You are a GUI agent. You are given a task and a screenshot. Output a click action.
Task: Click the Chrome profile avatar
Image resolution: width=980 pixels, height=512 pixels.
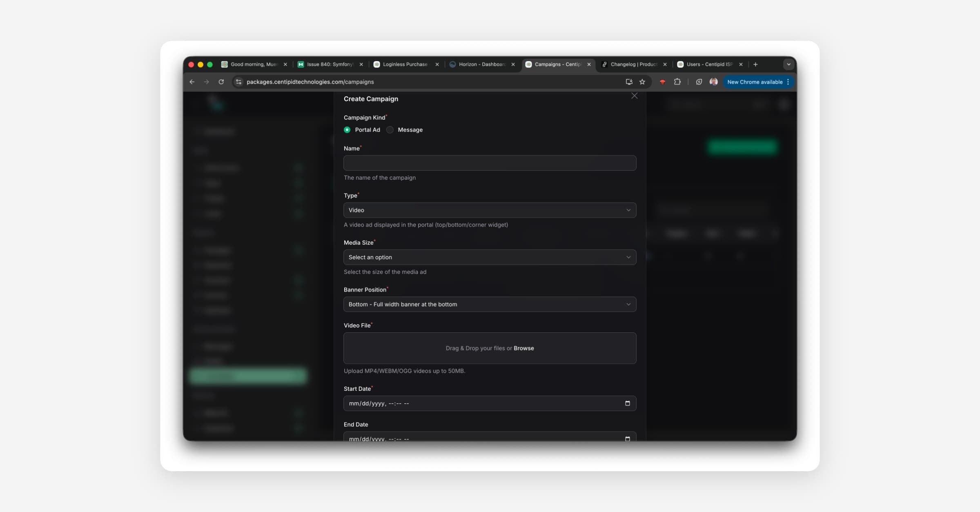[713, 82]
